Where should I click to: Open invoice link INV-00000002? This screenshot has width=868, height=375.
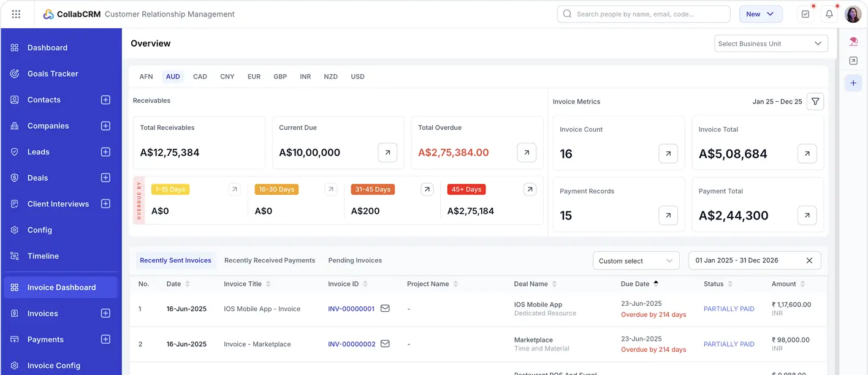tap(351, 344)
